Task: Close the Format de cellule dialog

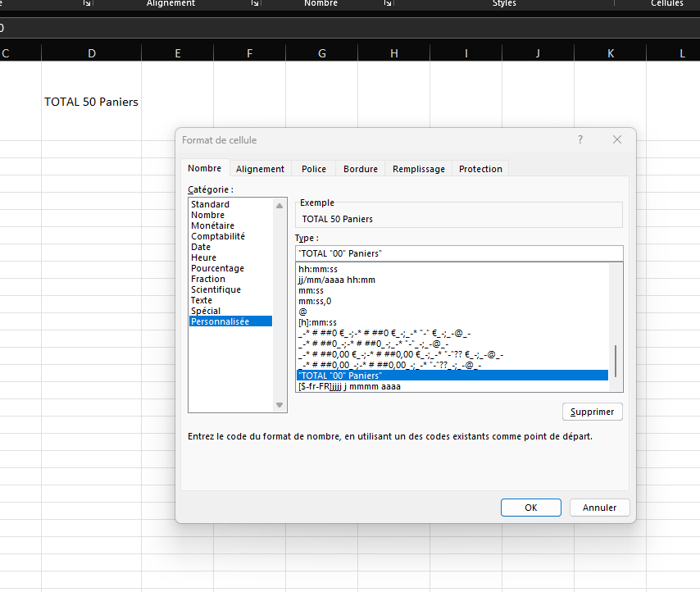Action: pos(617,140)
